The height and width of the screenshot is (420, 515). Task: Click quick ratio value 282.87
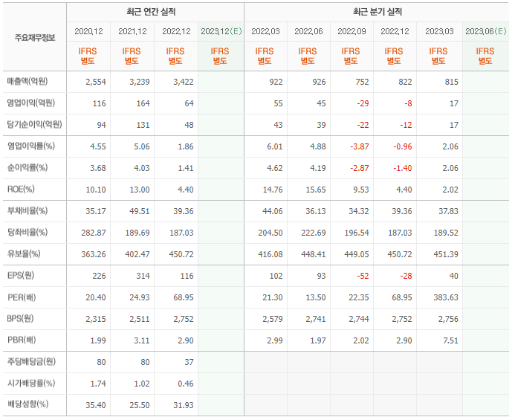point(94,233)
